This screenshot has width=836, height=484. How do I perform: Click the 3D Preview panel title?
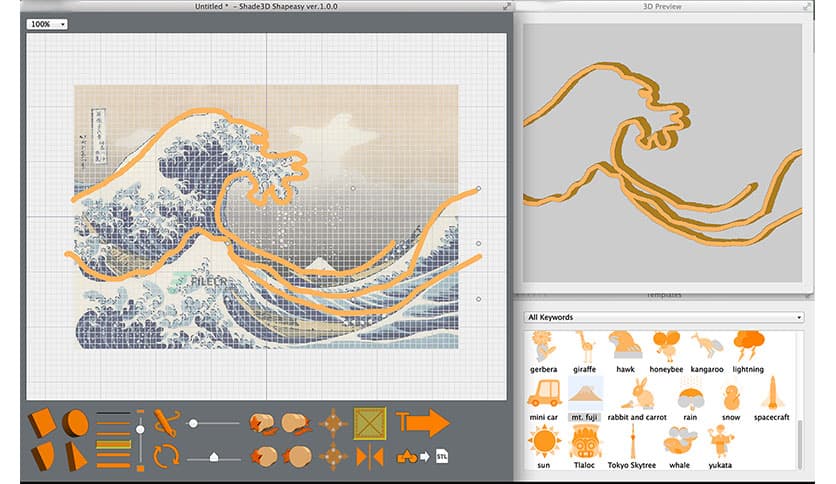[662, 6]
